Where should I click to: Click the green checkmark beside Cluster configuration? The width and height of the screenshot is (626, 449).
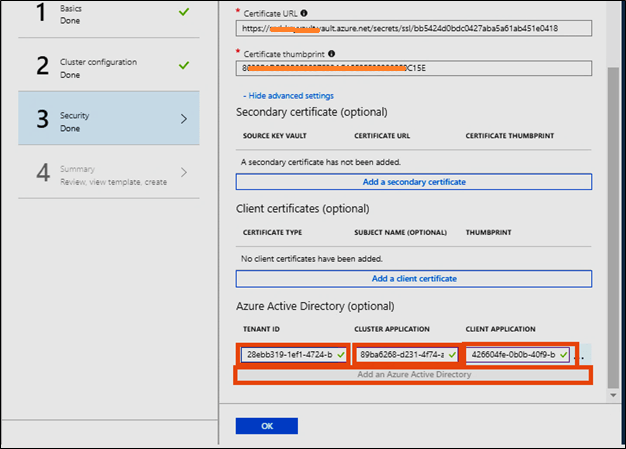[183, 66]
